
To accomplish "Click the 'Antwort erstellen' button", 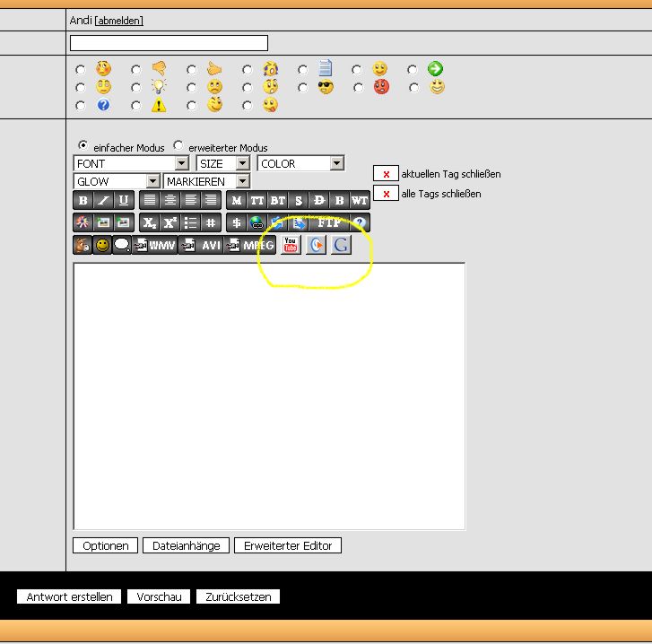I will point(70,596).
